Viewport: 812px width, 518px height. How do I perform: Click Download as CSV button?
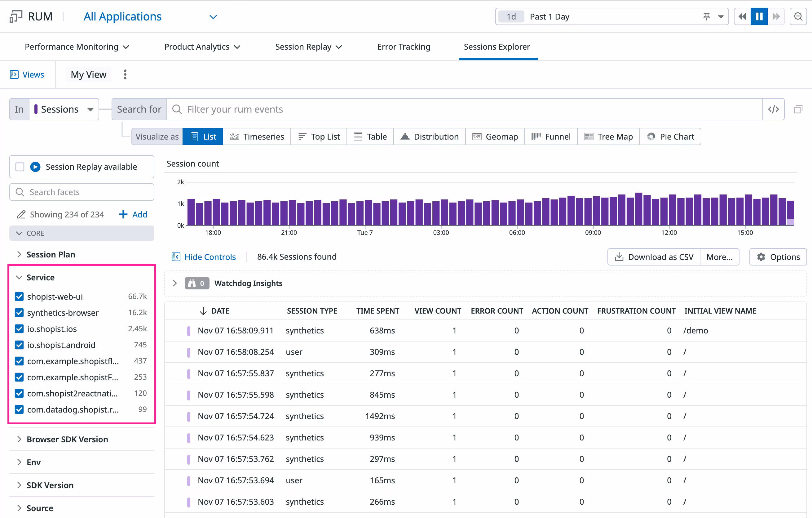[654, 257]
